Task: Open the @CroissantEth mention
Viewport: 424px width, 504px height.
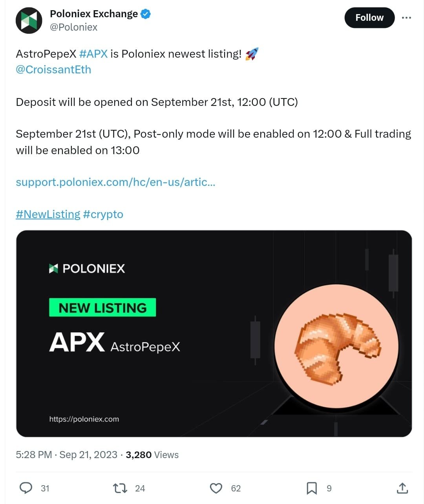Action: (x=53, y=69)
